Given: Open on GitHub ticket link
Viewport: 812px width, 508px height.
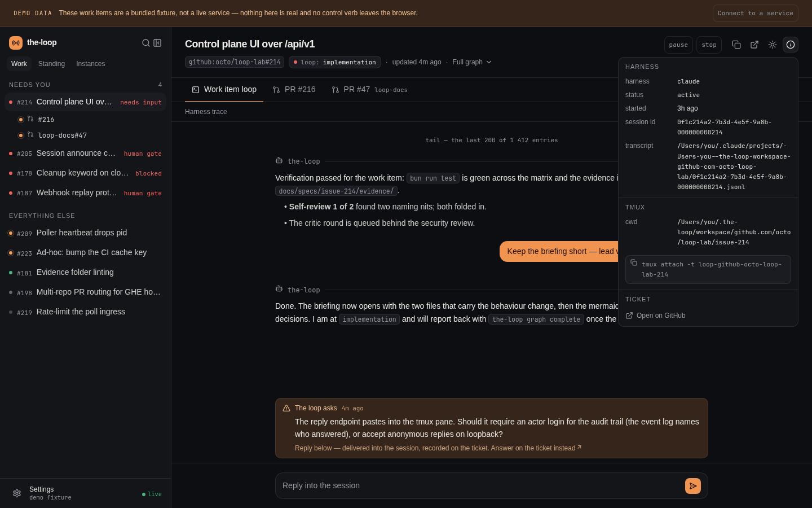Looking at the screenshot, I should click(656, 316).
